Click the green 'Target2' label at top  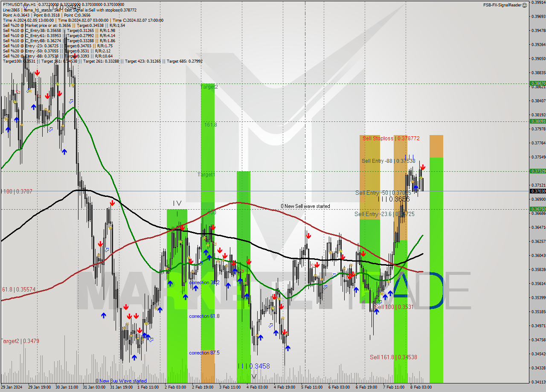click(x=209, y=87)
